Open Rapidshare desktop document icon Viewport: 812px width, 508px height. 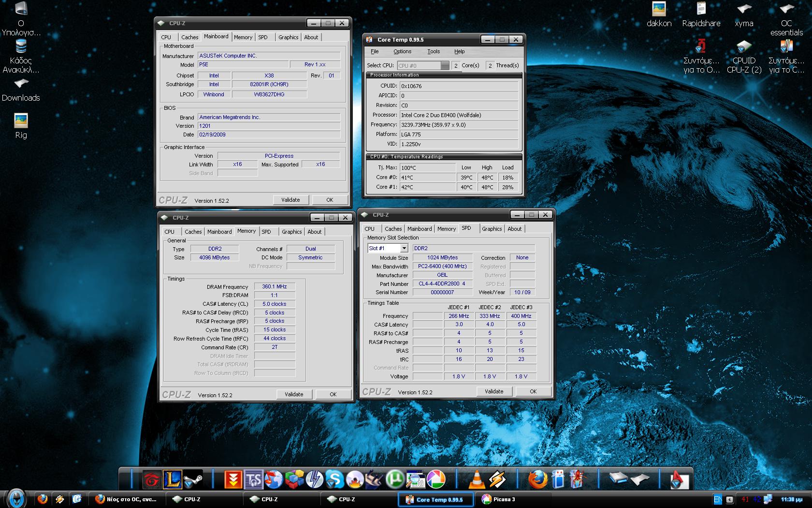(701, 15)
